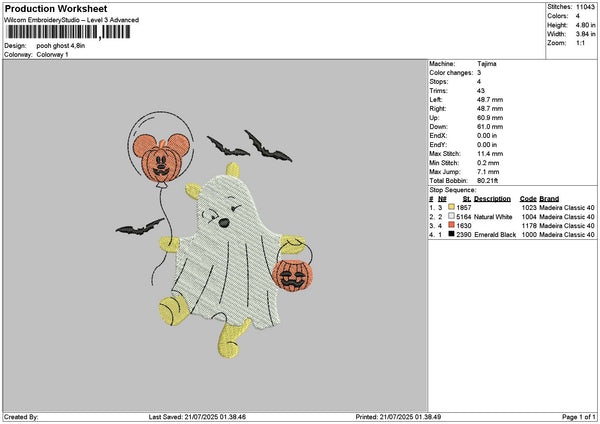Click the barcode at top left
Viewport: 600px width, 424px height.
pyautogui.click(x=69, y=32)
